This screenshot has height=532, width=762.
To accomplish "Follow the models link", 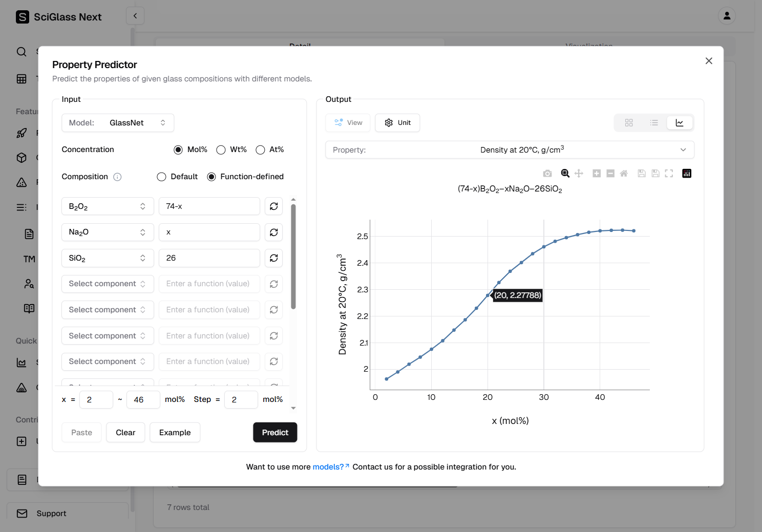I will (328, 467).
